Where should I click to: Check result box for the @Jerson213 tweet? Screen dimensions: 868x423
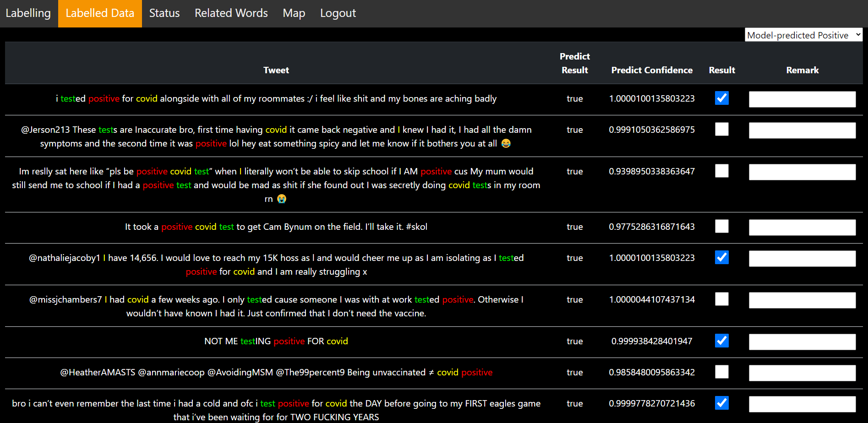(721, 129)
